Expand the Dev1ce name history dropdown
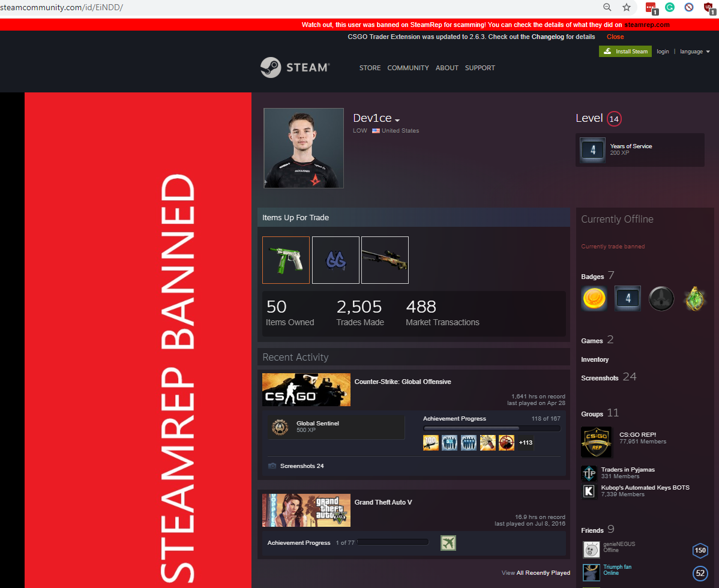 [397, 119]
